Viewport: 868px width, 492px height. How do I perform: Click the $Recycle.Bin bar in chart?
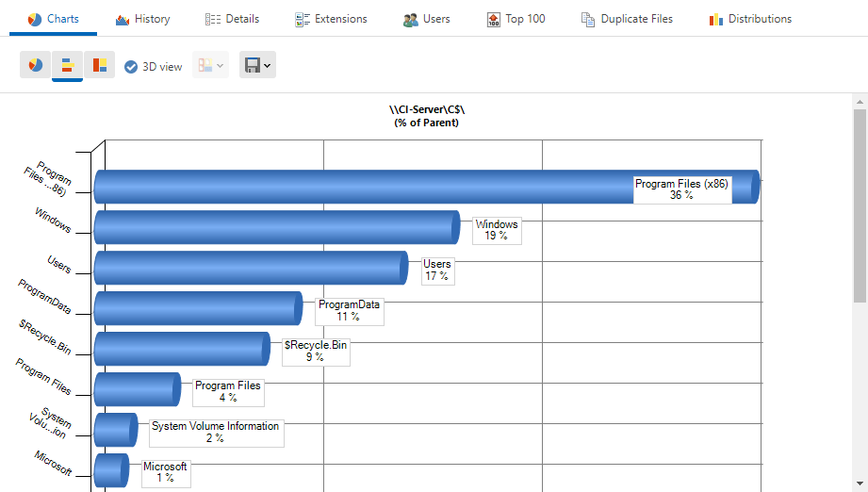(x=179, y=349)
